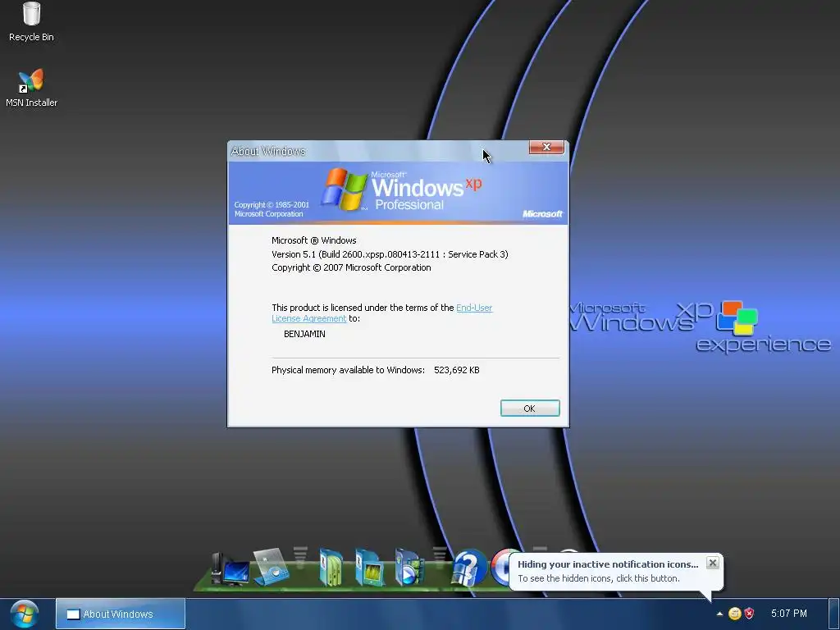Select About Windows taskbar button

pos(121,614)
